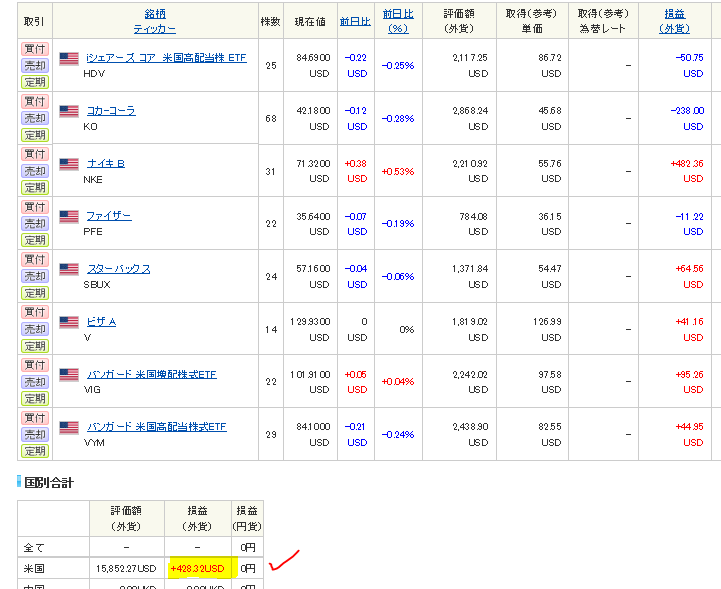Select the +95.26 profit value for VIG
Screen dimensions: 721x589
tap(689, 375)
